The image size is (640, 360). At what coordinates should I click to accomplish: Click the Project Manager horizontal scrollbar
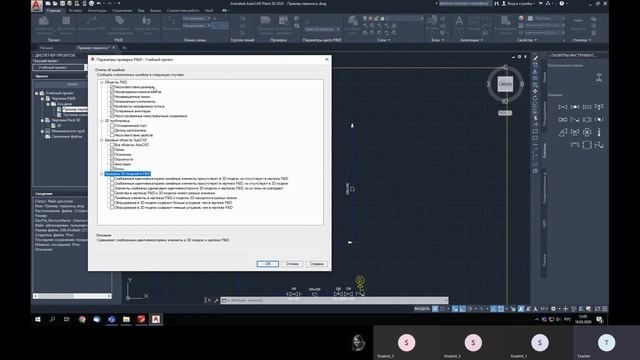click(72, 296)
